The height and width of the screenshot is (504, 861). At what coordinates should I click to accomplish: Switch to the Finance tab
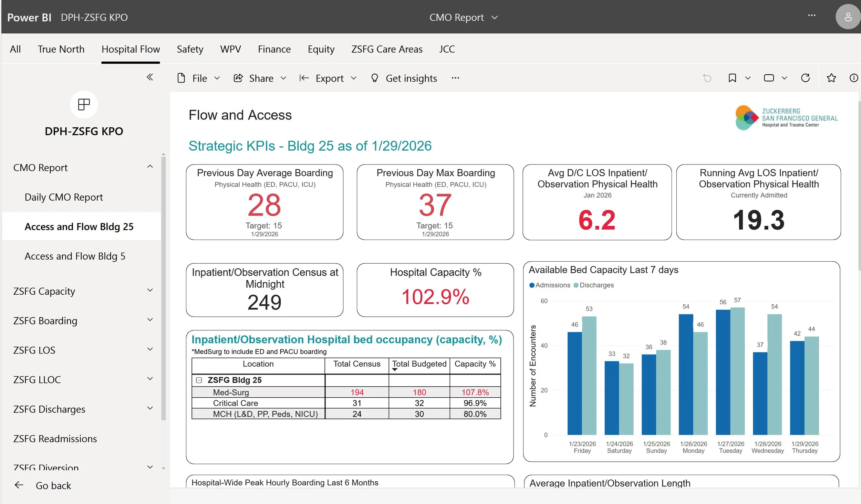(274, 49)
